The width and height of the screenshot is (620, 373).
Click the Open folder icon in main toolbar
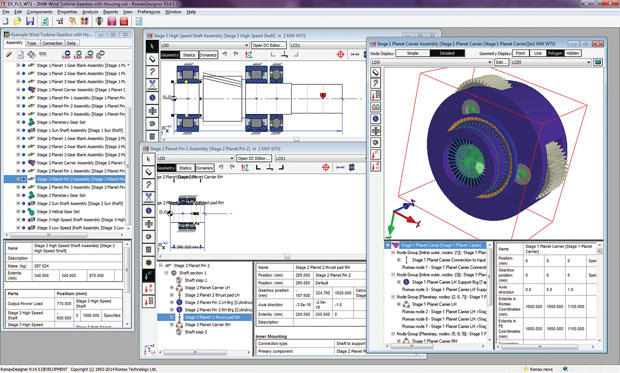point(17,21)
